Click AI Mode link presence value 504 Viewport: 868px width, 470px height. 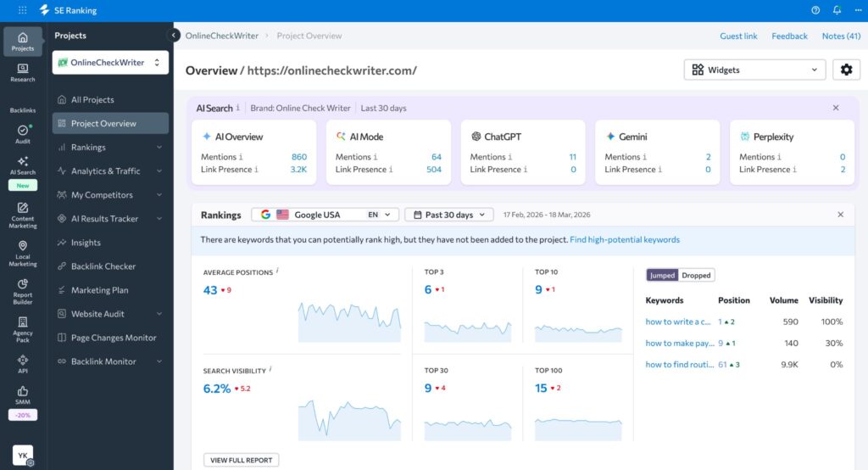coord(433,169)
